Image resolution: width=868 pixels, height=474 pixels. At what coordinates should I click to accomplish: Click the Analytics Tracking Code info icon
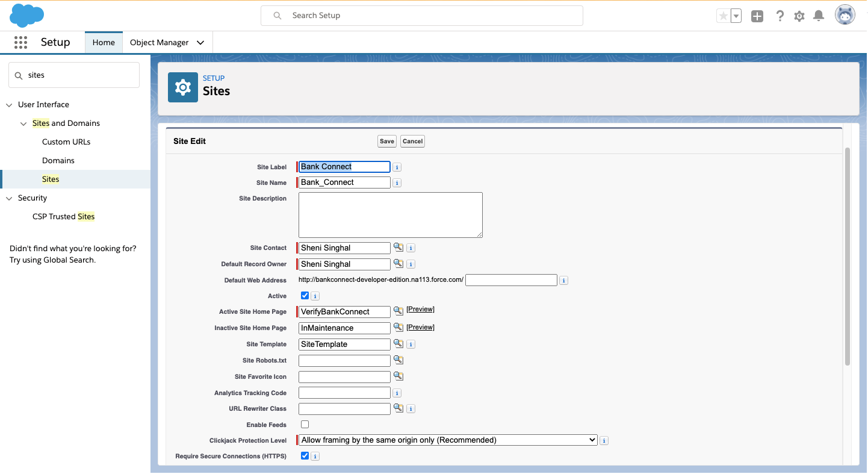(x=397, y=393)
